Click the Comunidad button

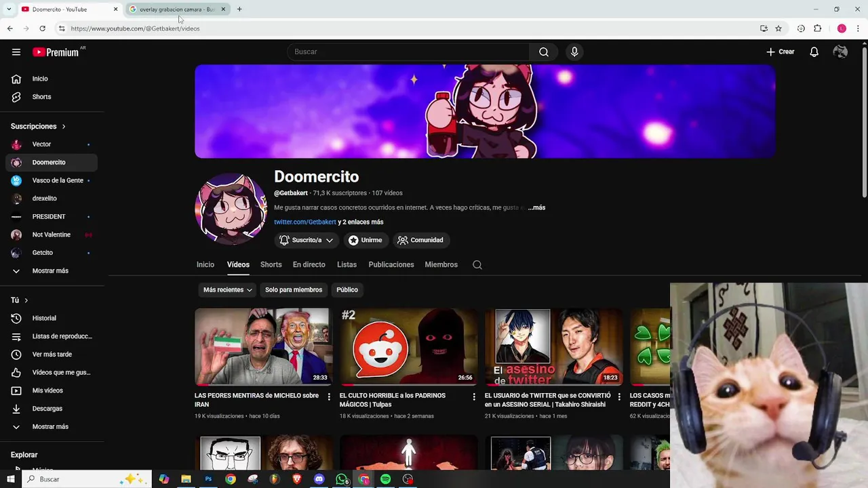[x=420, y=240]
